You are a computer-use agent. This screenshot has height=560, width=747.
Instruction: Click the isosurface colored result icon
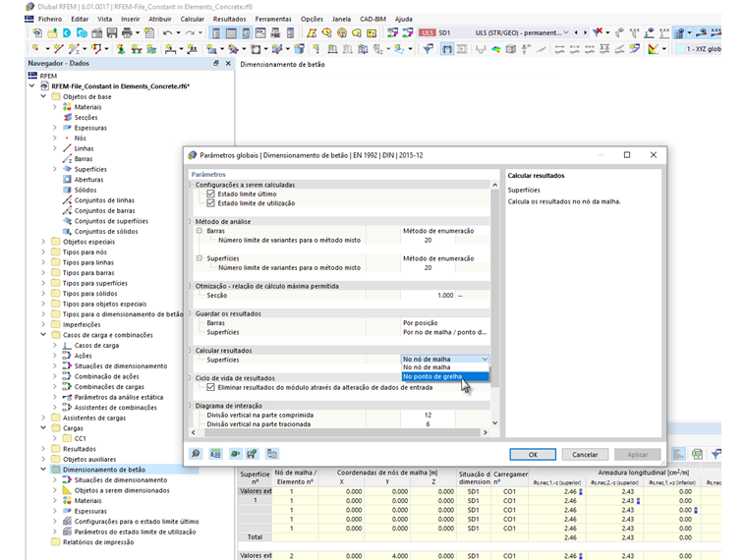click(x=496, y=48)
